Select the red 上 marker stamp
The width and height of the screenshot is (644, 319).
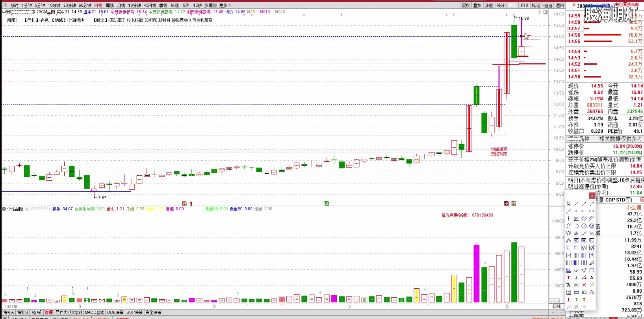coord(569,299)
